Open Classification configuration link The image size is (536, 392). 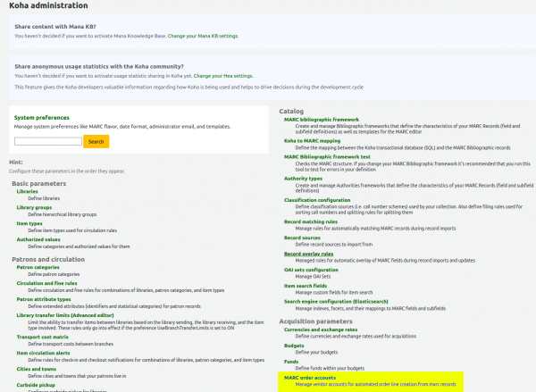[x=317, y=200]
